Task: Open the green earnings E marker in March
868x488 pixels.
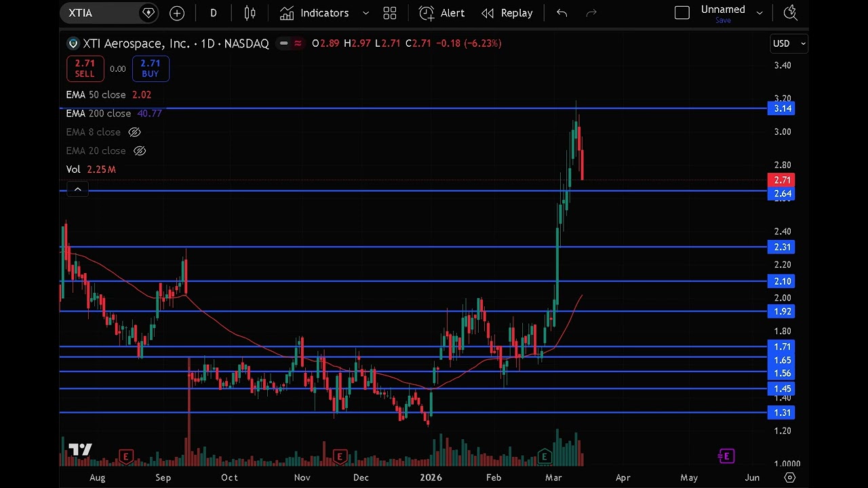Action: click(545, 457)
